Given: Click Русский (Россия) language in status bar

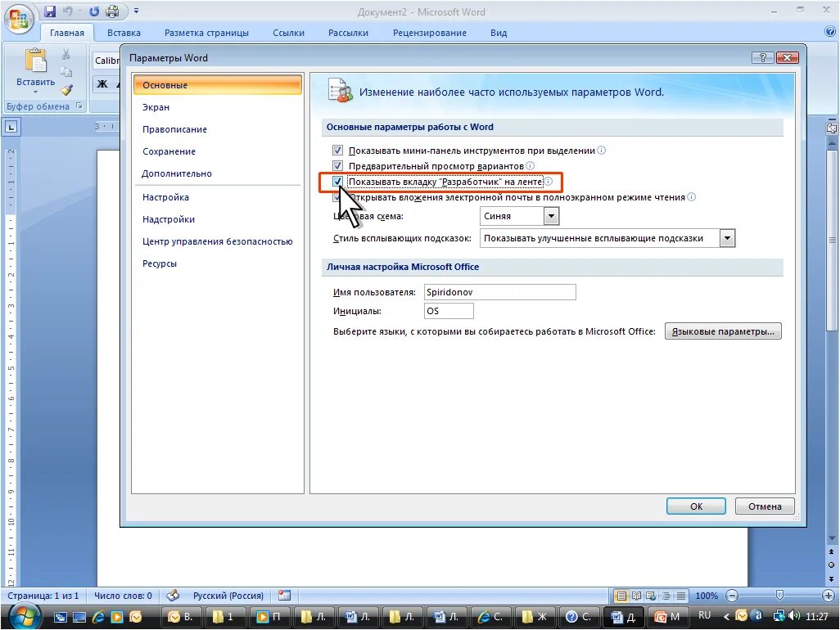Looking at the screenshot, I should (228, 596).
